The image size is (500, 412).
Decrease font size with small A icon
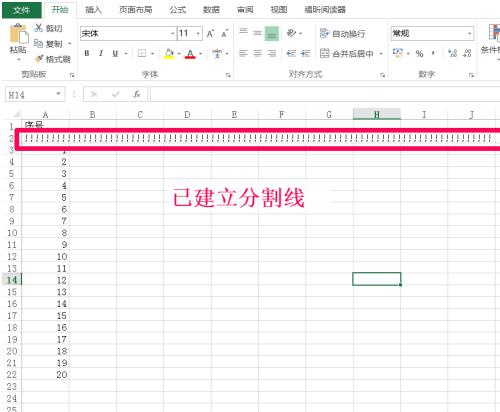point(225,33)
